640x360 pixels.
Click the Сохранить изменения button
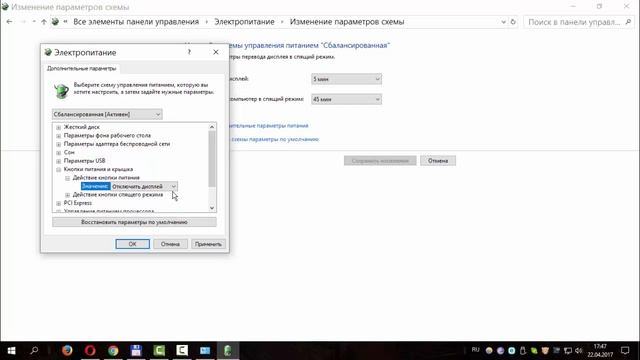tap(380, 161)
